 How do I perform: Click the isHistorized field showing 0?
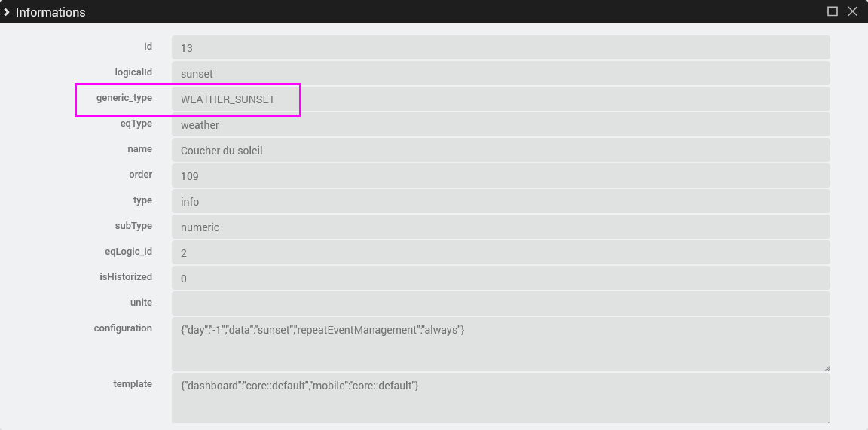500,278
